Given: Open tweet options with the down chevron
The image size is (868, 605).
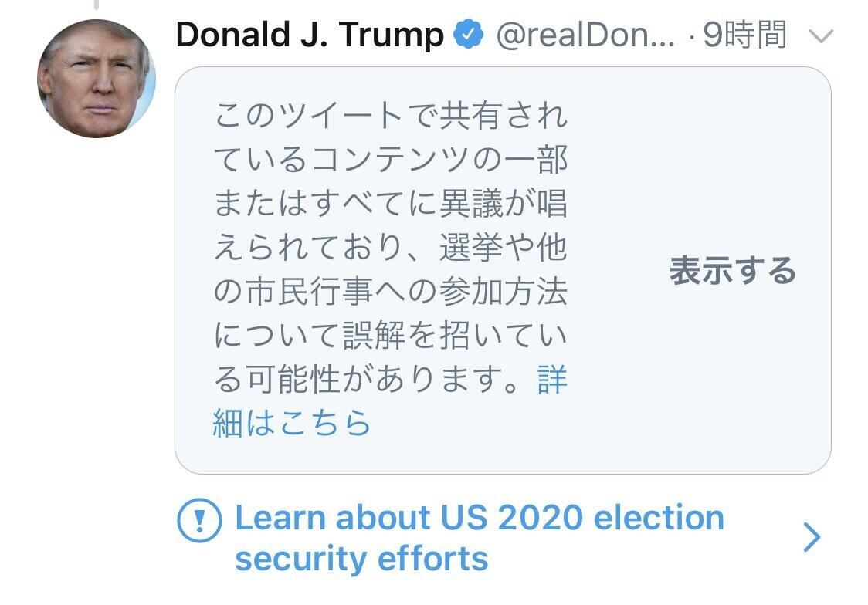Looking at the screenshot, I should [x=820, y=35].
